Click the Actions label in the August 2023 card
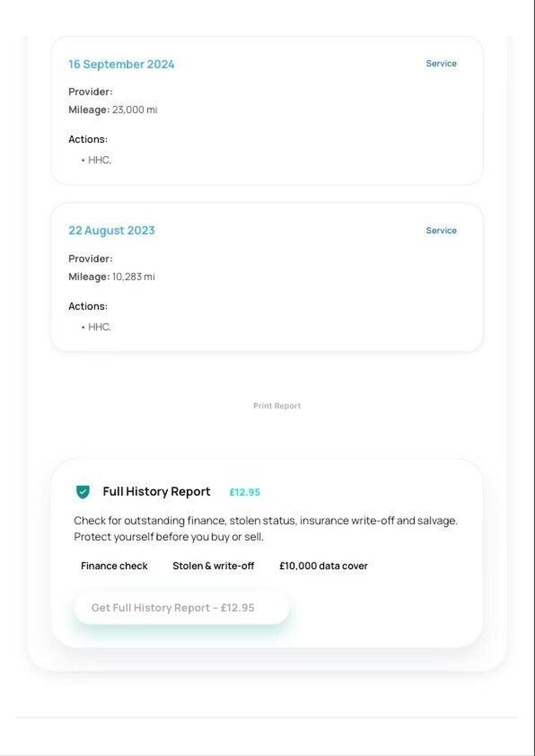Viewport: 535px width, 756px height. tap(88, 306)
